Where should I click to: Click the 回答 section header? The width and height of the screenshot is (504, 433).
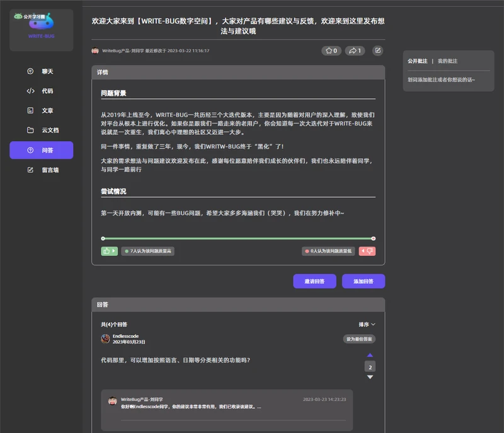point(238,304)
